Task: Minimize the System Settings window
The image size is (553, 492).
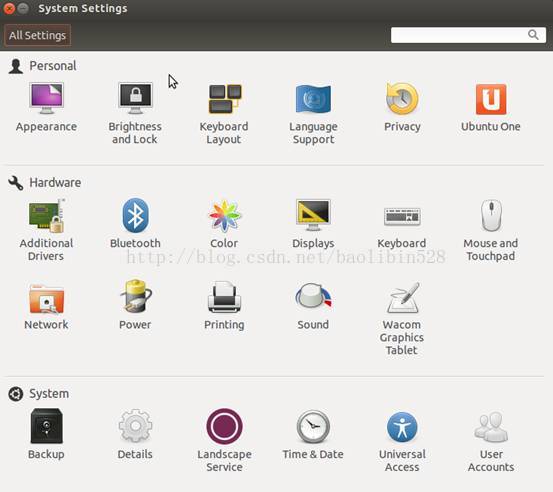Action: click(23, 8)
